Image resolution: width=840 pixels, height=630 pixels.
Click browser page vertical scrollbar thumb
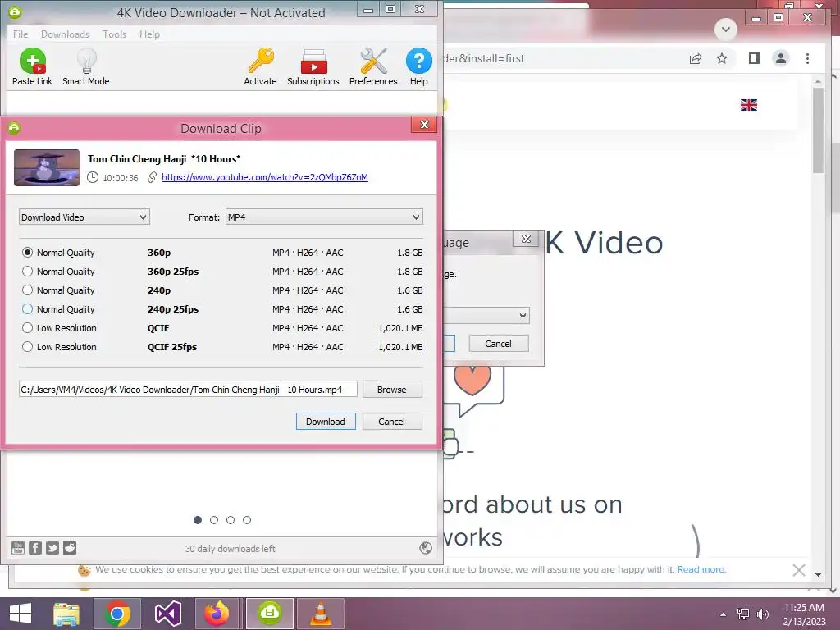click(818, 130)
